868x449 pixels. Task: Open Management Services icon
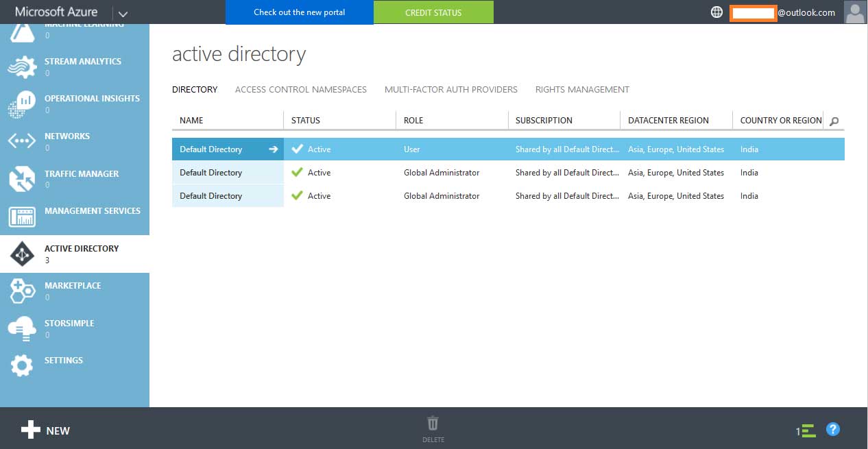[21, 217]
